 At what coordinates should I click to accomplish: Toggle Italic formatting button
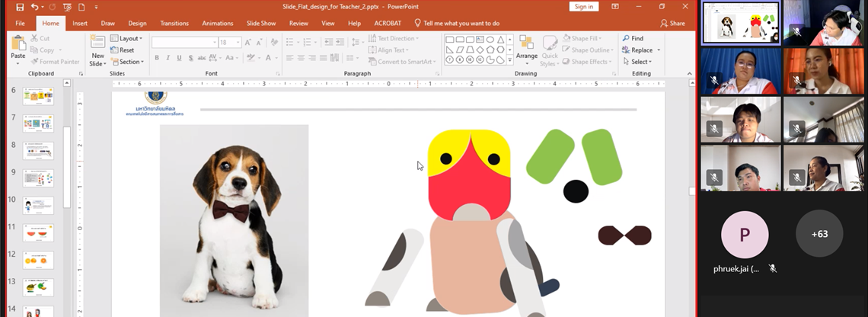(168, 58)
